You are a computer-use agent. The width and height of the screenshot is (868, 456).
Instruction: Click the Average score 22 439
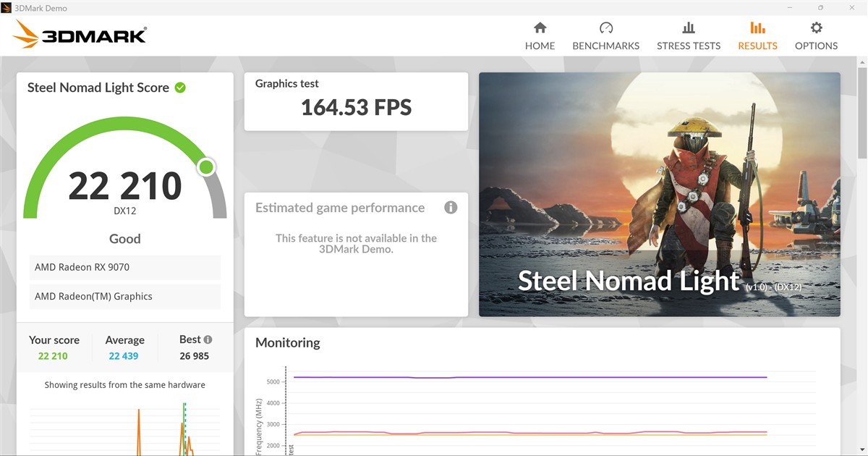coord(124,356)
